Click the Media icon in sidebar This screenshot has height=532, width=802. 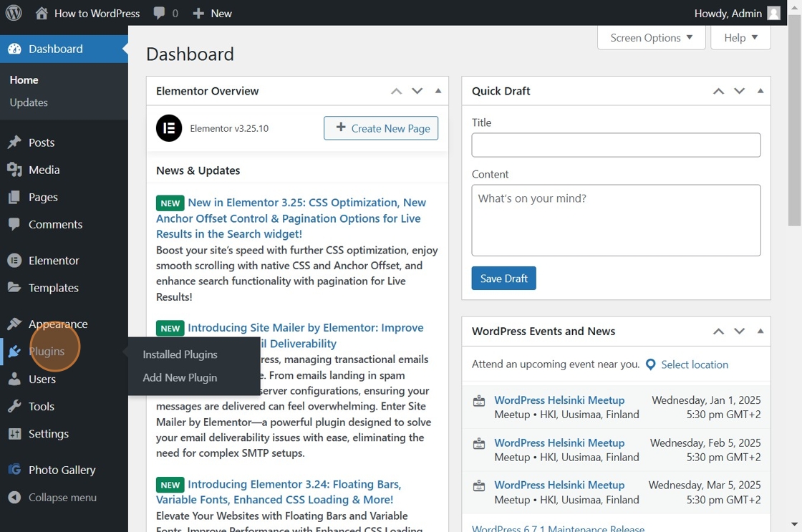14,170
